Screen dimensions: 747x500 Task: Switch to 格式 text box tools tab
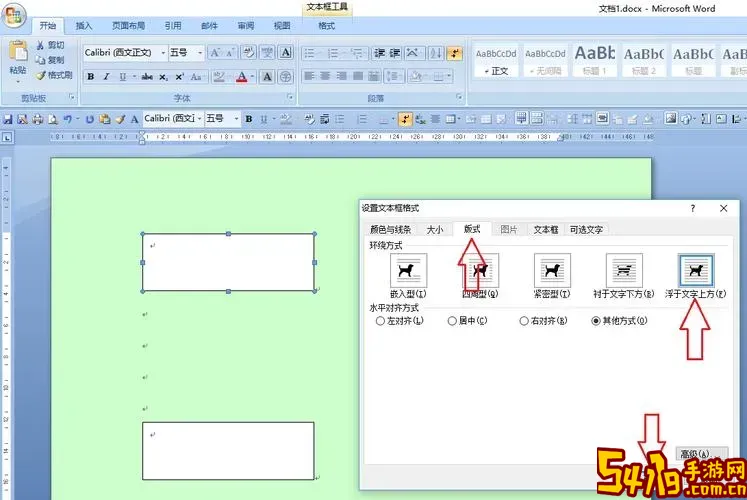(x=326, y=26)
